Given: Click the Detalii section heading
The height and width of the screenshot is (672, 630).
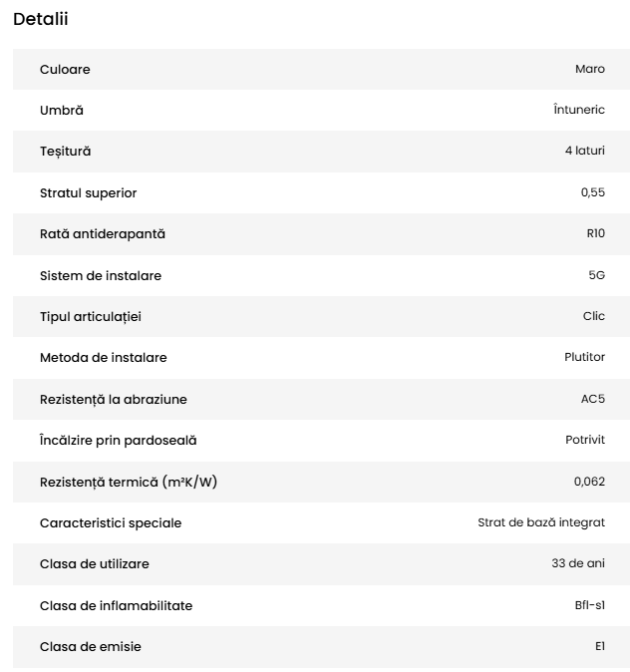Looking at the screenshot, I should [x=41, y=19].
